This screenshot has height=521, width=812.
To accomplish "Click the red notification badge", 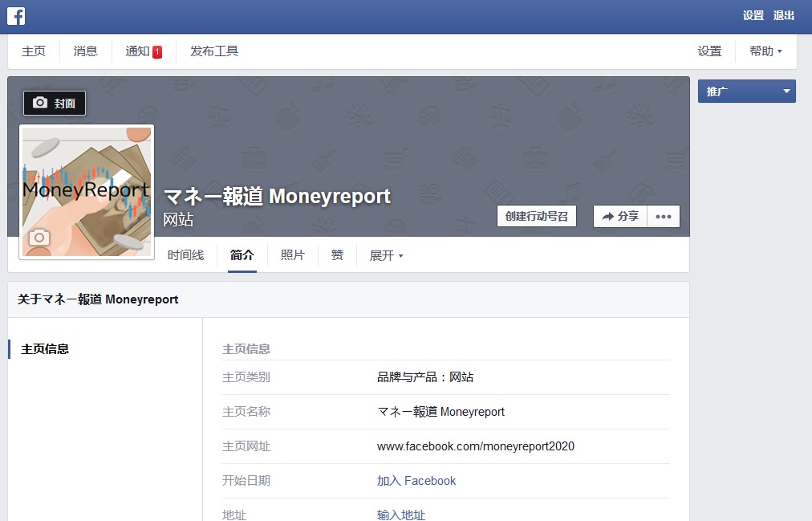I will pos(157,52).
